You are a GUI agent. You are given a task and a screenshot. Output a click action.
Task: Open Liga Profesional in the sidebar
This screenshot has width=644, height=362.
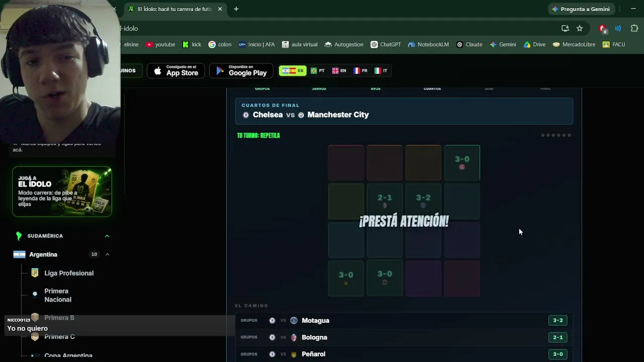69,273
